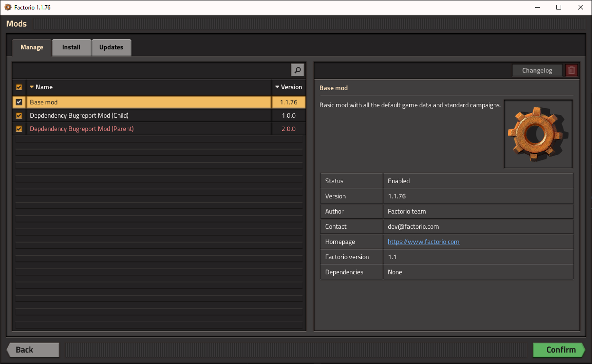
Task: Click the Version value 1.1.76 in details
Action: tap(397, 196)
